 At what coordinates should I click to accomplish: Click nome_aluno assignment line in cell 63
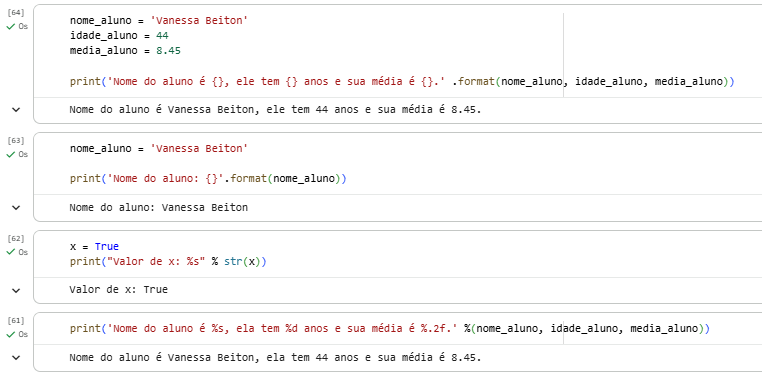tap(159, 148)
